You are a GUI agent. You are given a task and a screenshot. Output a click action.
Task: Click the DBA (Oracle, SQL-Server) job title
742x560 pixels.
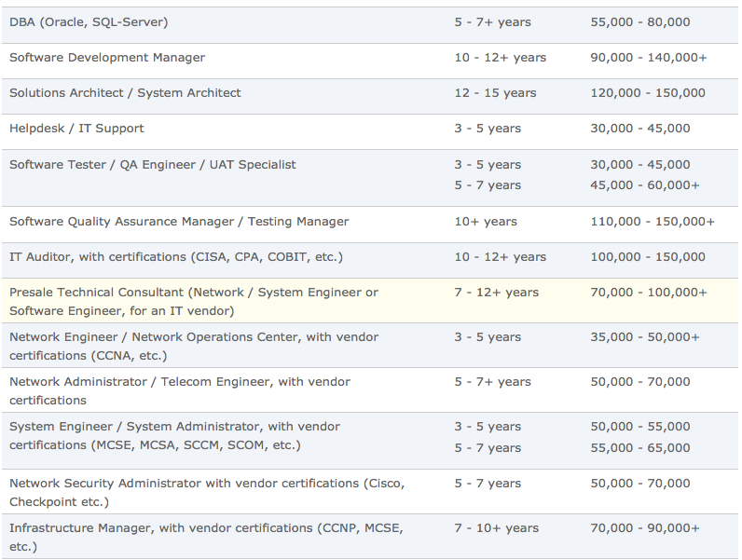(x=89, y=22)
